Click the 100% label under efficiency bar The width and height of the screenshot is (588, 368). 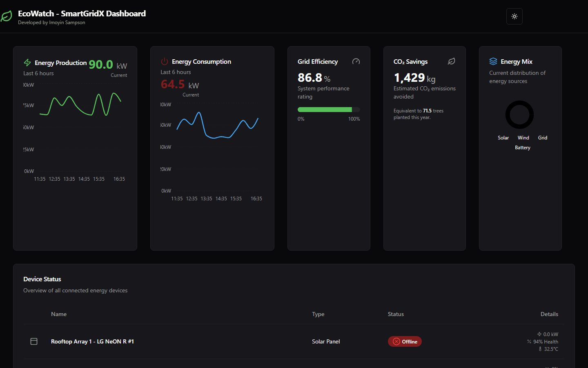(354, 119)
